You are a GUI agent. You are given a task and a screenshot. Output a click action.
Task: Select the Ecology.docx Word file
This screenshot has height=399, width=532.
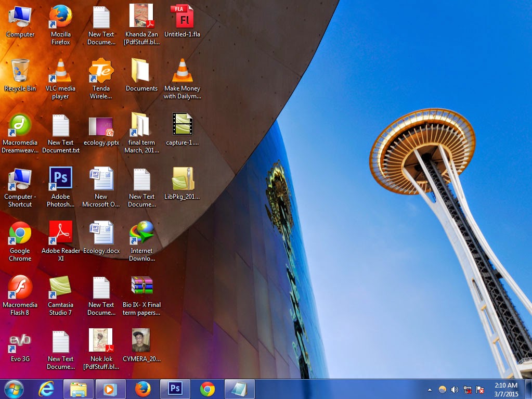(101, 238)
